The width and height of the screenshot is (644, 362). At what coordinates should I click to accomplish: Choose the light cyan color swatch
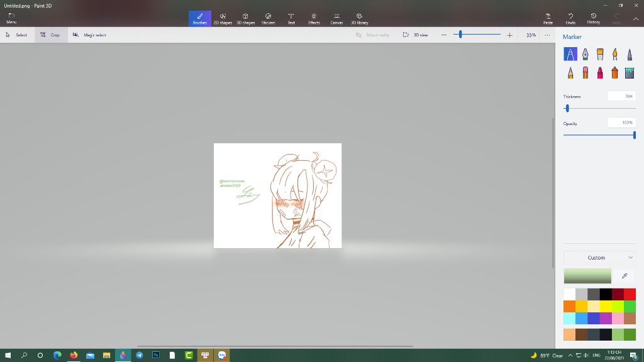pos(569,318)
